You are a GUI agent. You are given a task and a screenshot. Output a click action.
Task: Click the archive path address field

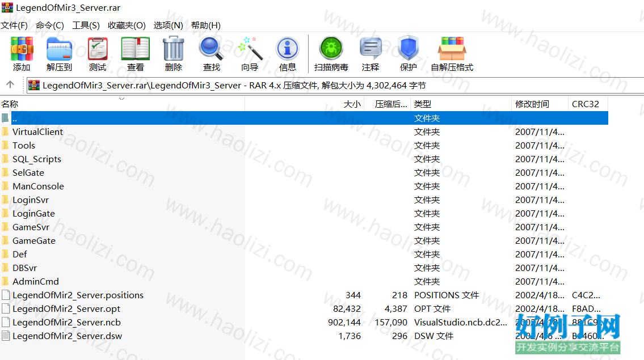point(335,86)
